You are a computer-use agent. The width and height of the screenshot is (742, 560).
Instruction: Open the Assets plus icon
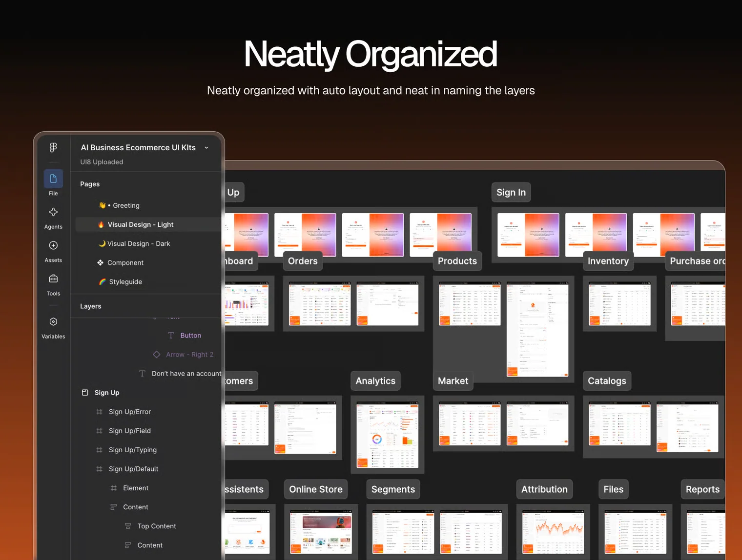pos(53,245)
